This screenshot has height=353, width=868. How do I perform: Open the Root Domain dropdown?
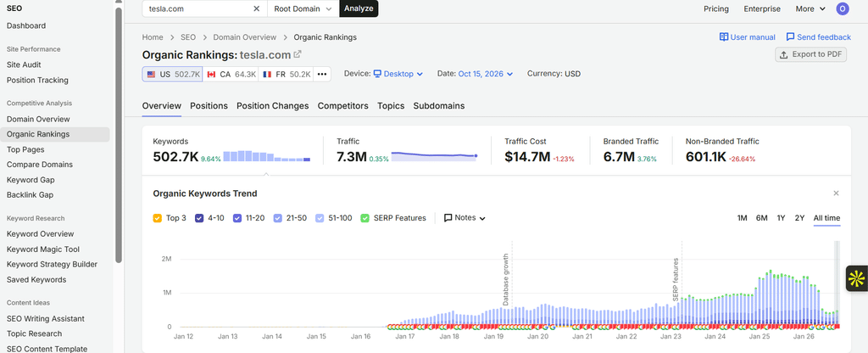click(303, 8)
